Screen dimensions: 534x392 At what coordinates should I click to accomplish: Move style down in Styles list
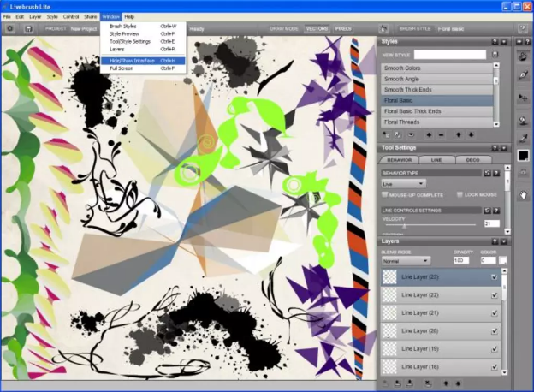(x=471, y=135)
